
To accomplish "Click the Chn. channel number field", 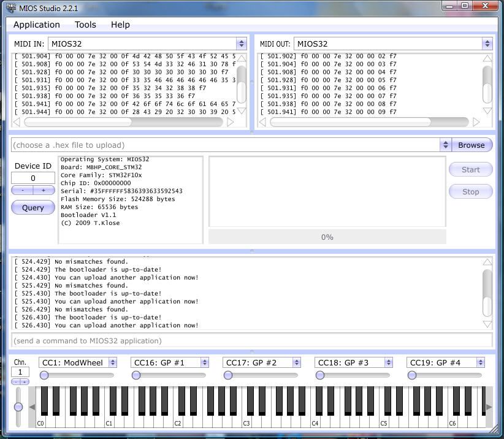I will (20, 372).
